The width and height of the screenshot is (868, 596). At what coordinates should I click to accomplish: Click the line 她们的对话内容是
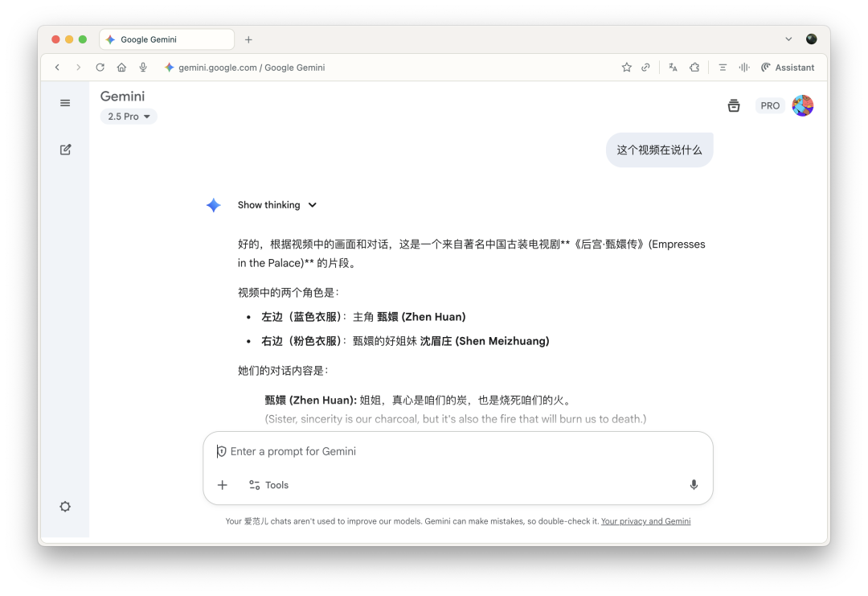coord(283,371)
